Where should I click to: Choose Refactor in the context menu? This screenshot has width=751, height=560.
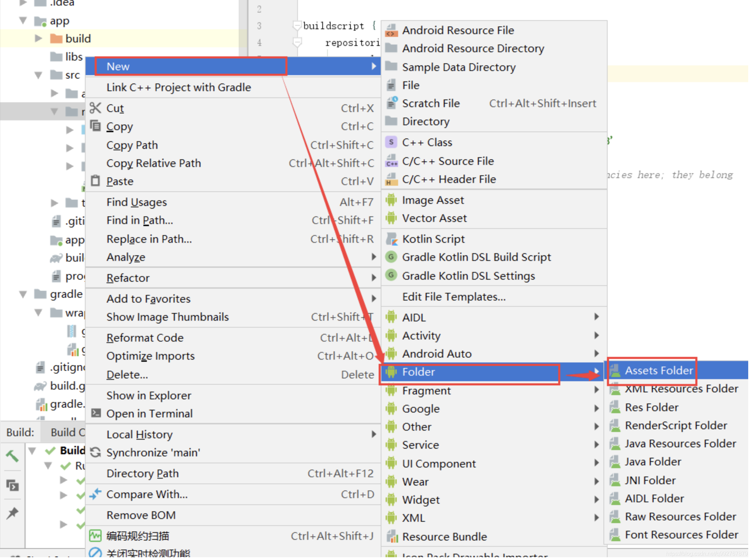click(x=128, y=278)
